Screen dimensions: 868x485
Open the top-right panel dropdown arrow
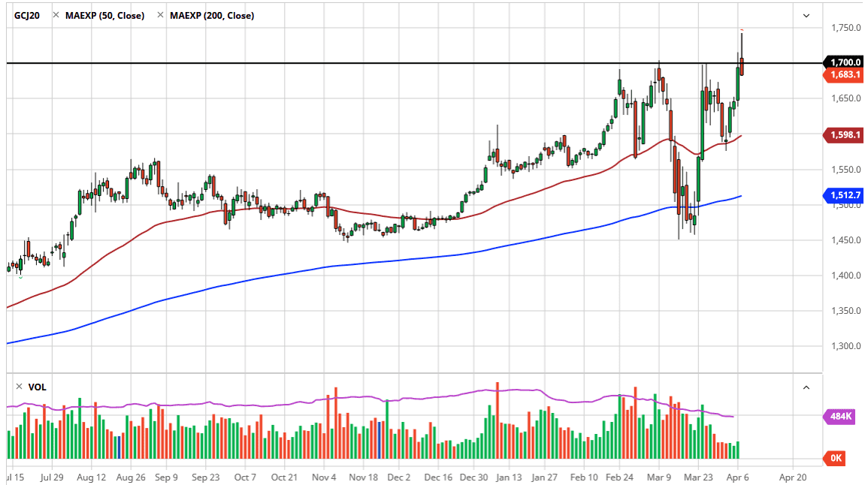[x=806, y=16]
